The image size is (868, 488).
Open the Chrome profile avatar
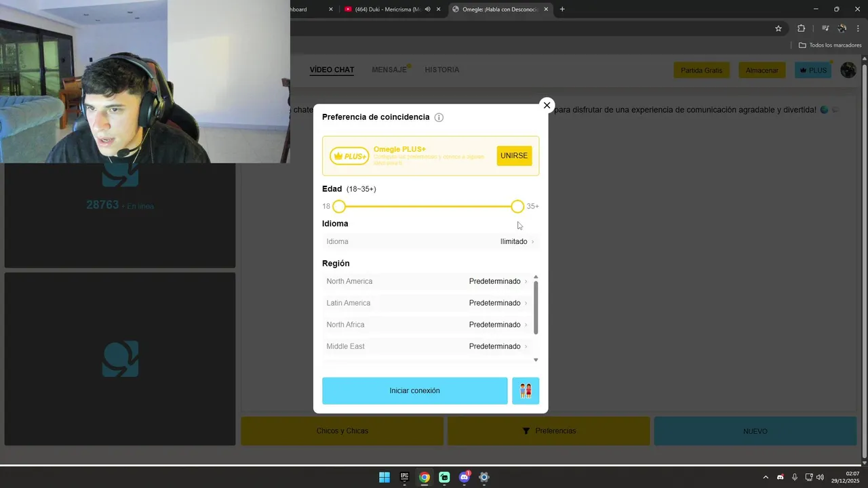pos(842,28)
